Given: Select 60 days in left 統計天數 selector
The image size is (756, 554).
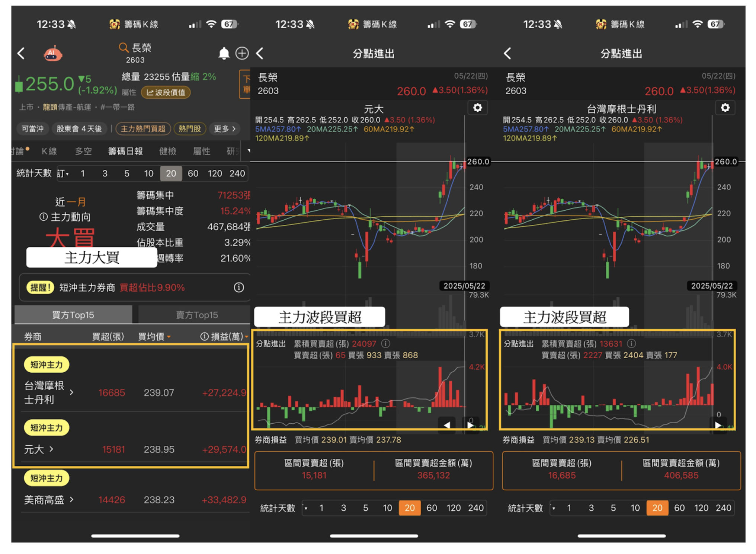Looking at the screenshot, I should click(193, 173).
